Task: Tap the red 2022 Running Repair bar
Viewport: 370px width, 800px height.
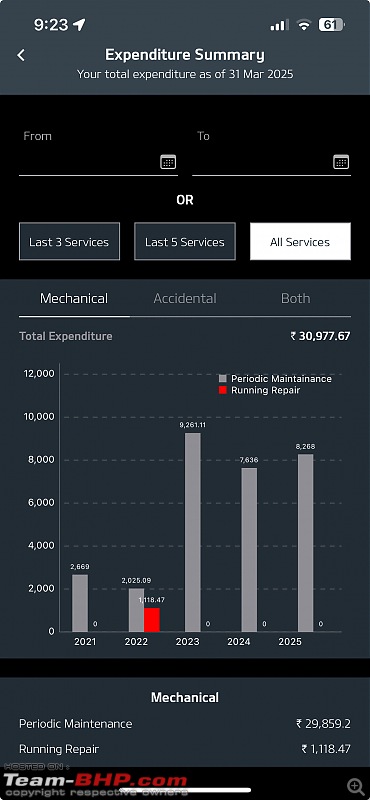Action: (x=152, y=619)
